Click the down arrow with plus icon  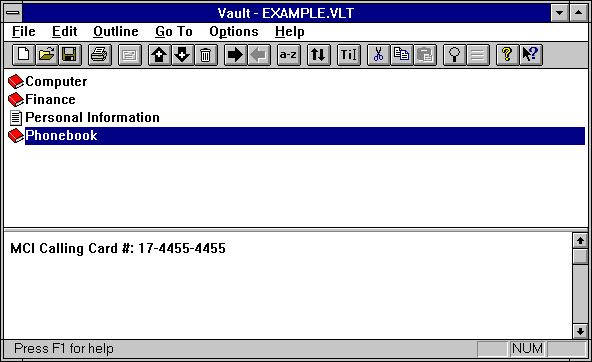(183, 55)
